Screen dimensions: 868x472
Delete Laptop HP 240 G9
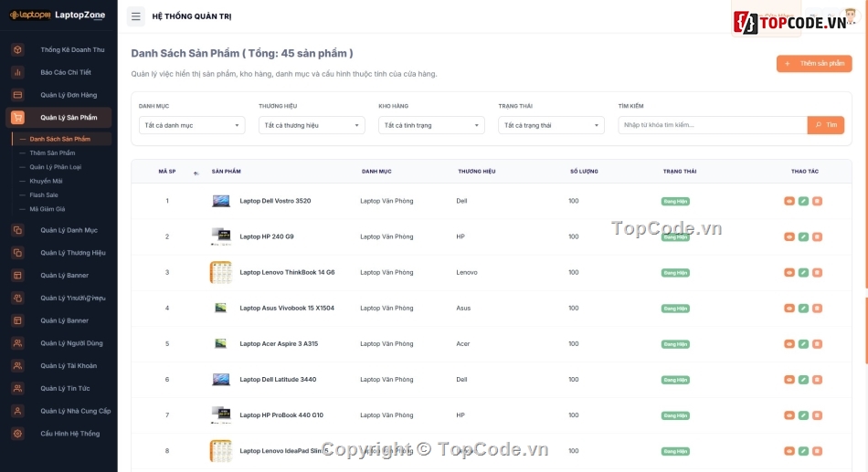(817, 236)
